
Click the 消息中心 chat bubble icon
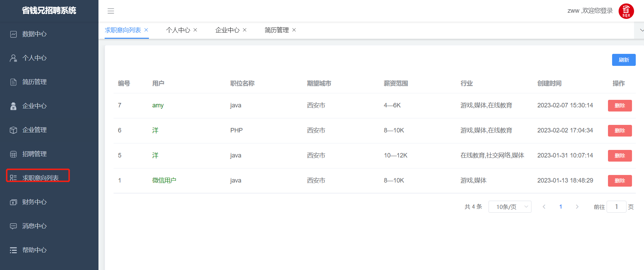[x=13, y=226]
